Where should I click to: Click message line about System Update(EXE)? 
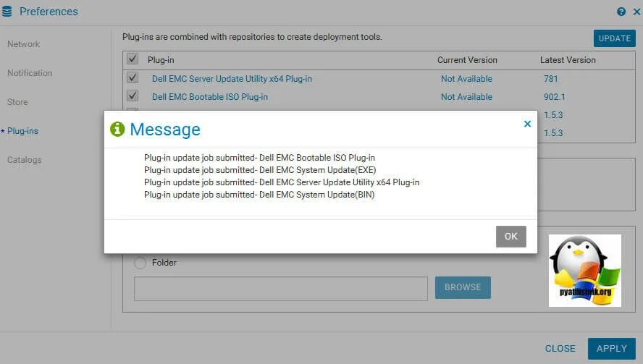(260, 170)
